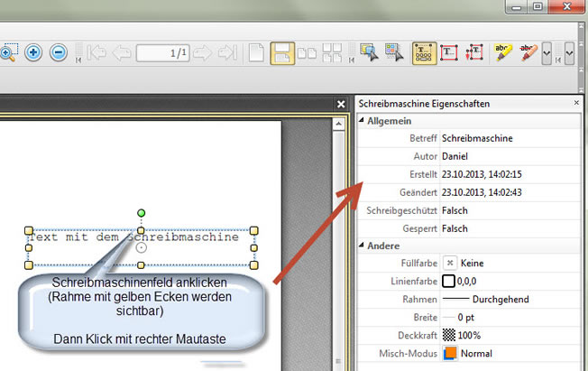Open Rahmen style Durchgehend dropdown
The height and width of the screenshot is (371, 588).
(x=510, y=300)
